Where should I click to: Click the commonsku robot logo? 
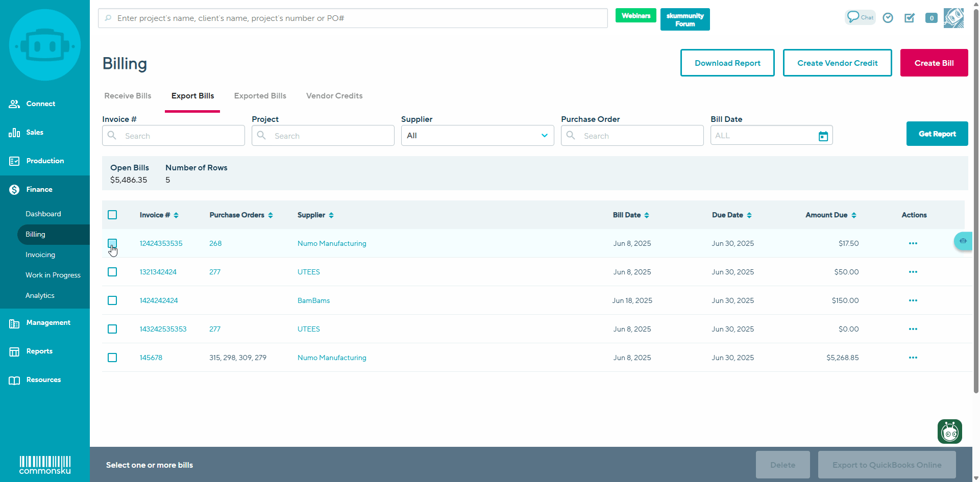coord(45,45)
